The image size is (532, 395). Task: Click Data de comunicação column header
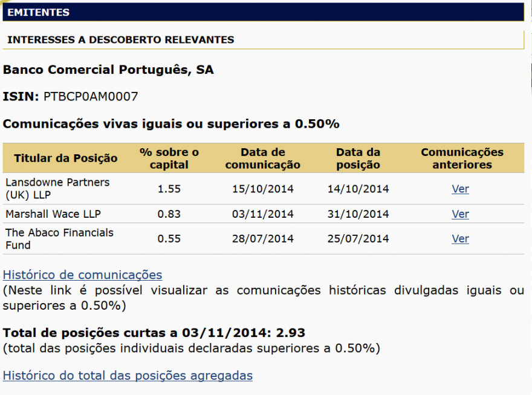[262, 158]
